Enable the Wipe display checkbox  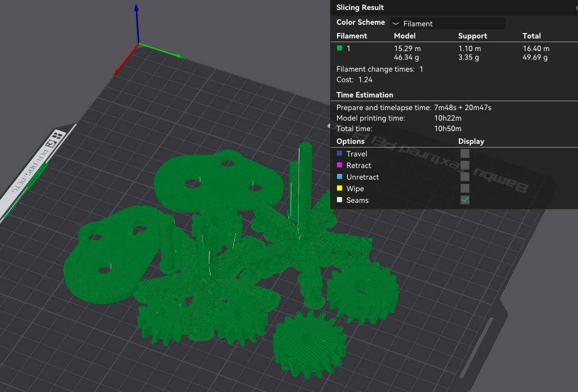click(x=465, y=188)
